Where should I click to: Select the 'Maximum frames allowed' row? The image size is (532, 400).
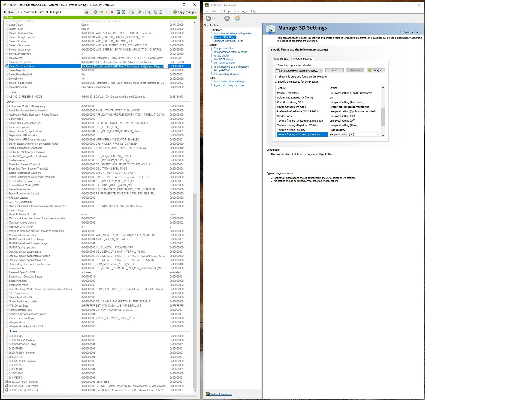tap(98, 223)
